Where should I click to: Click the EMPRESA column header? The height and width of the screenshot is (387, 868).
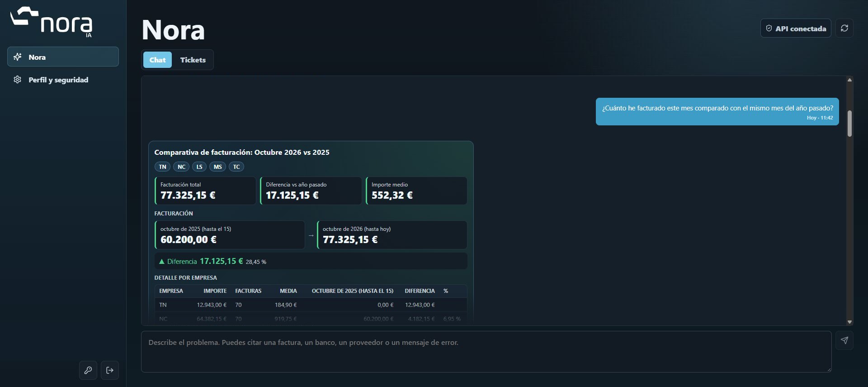[171, 291]
